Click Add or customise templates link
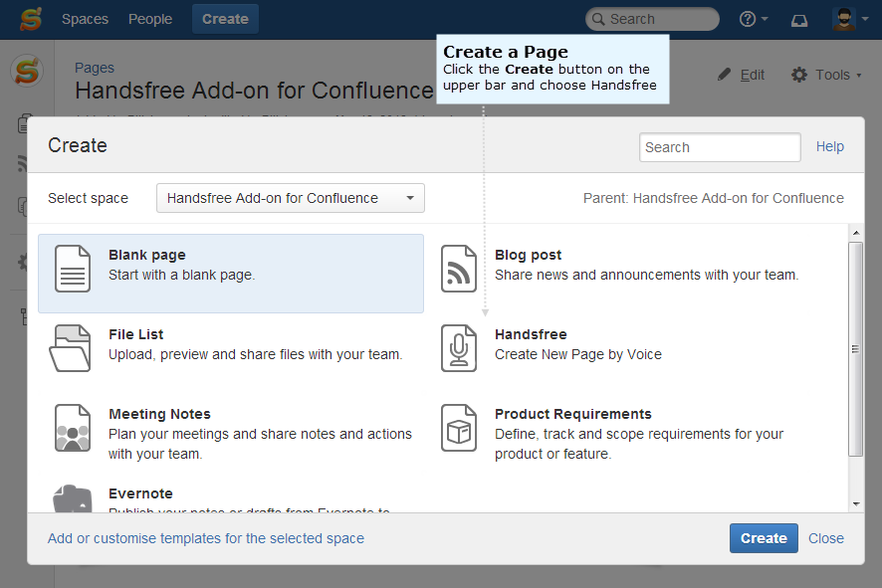The width and height of the screenshot is (882, 588). tap(206, 538)
